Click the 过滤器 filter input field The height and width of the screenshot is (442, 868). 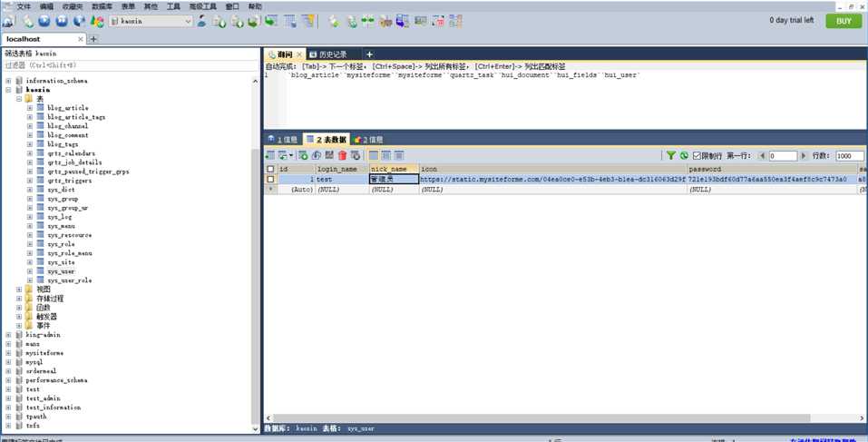(130, 65)
